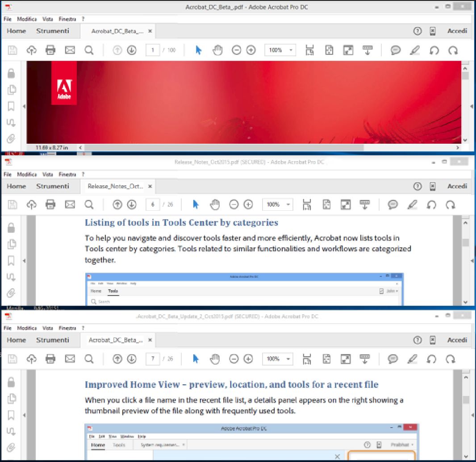476x462 pixels.
Task: Print the document in top Acrobat_DC_Beta window
Action: (50, 50)
